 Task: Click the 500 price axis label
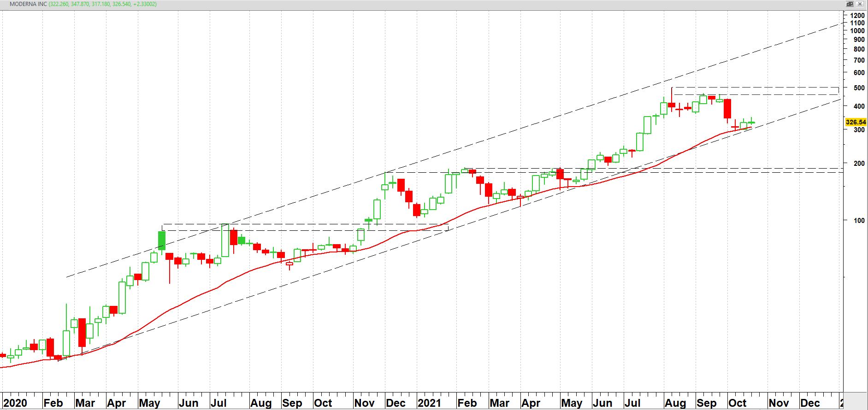(859, 88)
